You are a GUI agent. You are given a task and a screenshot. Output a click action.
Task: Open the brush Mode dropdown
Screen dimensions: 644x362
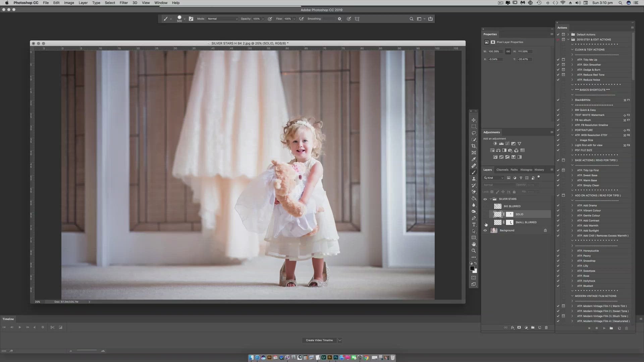coord(222,19)
